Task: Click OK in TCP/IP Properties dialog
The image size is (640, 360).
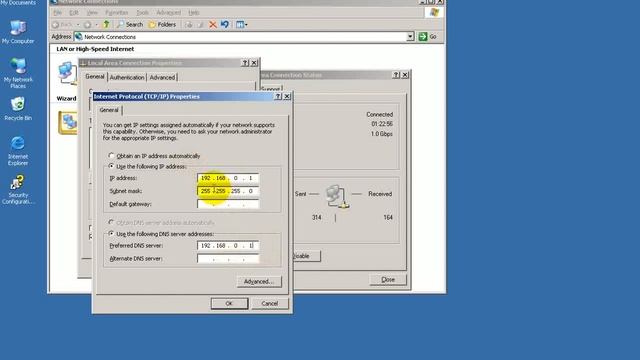Action: 229,303
